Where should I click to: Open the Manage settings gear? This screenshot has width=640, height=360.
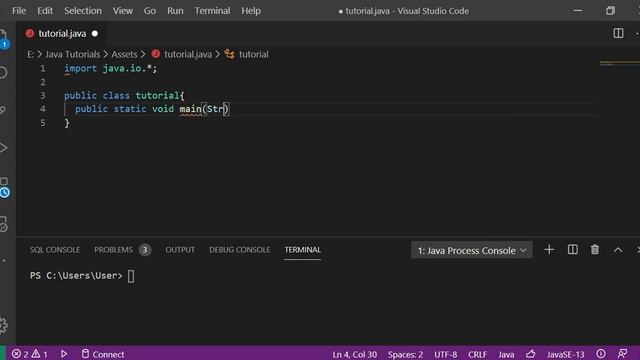(3, 325)
